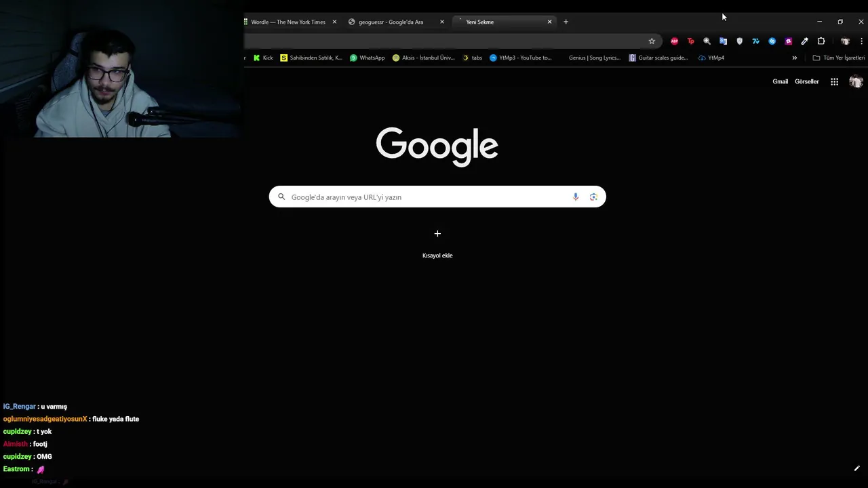Click the search magnifier icon in search box
Screen dimensions: 868x488
click(x=281, y=197)
